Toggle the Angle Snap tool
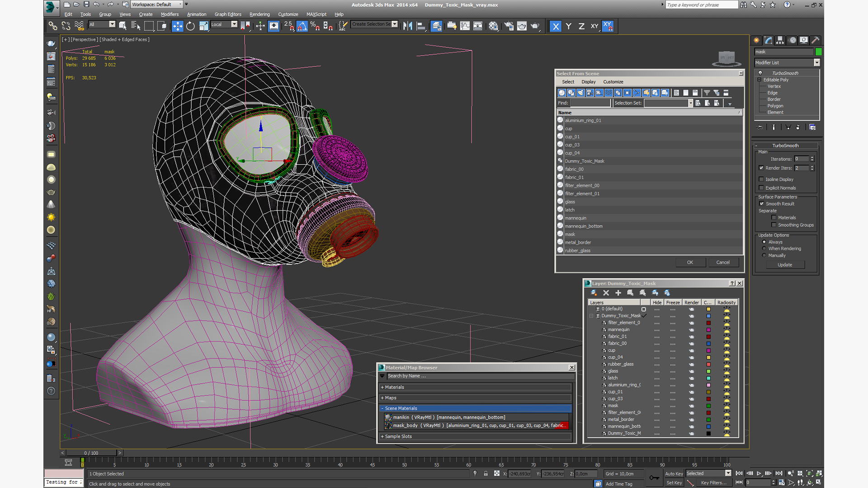The width and height of the screenshot is (868, 488). point(302,26)
